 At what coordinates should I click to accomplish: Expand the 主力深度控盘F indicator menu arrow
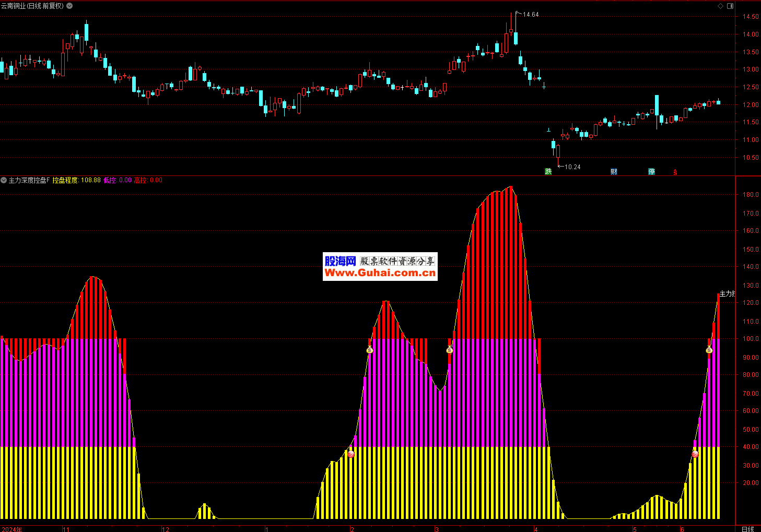coord(4,180)
